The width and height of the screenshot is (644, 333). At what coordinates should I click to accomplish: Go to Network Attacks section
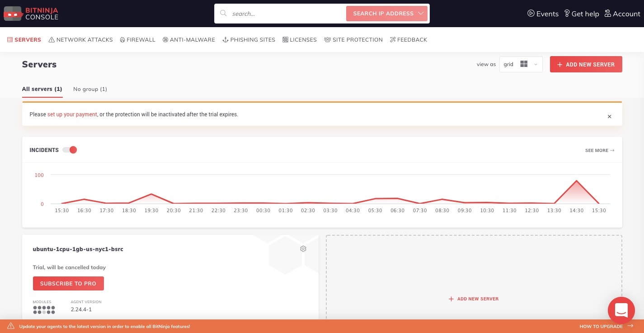tap(80, 40)
